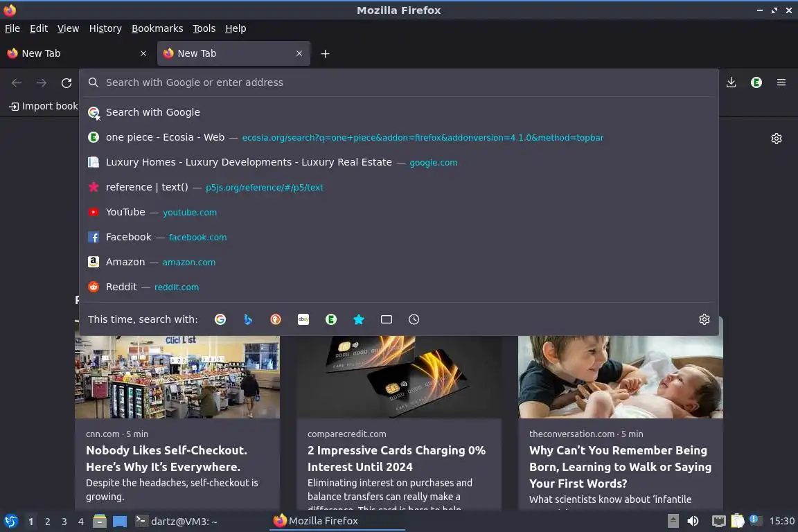
Task: Switch to workspace 3 in taskbar
Action: click(64, 522)
